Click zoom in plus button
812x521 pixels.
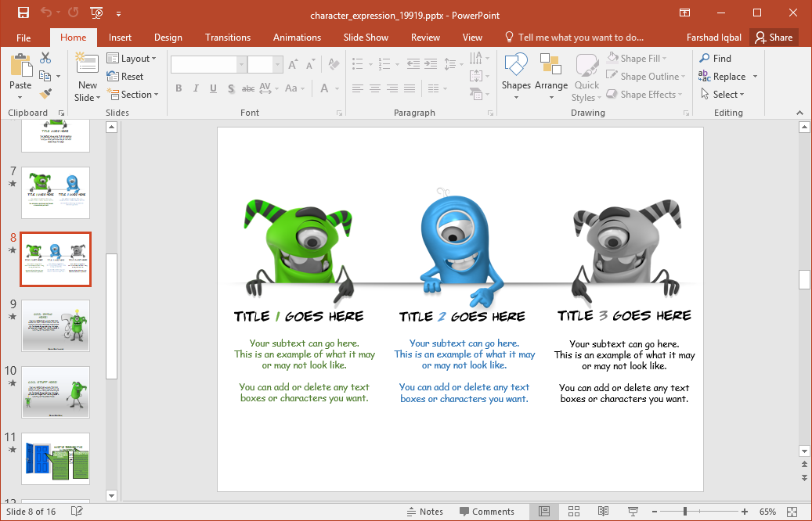coord(744,511)
